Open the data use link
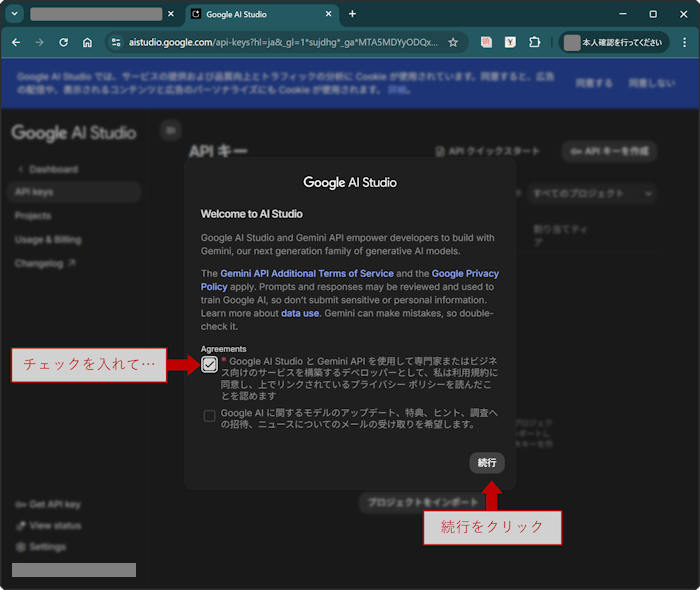700x590 pixels. click(x=300, y=313)
